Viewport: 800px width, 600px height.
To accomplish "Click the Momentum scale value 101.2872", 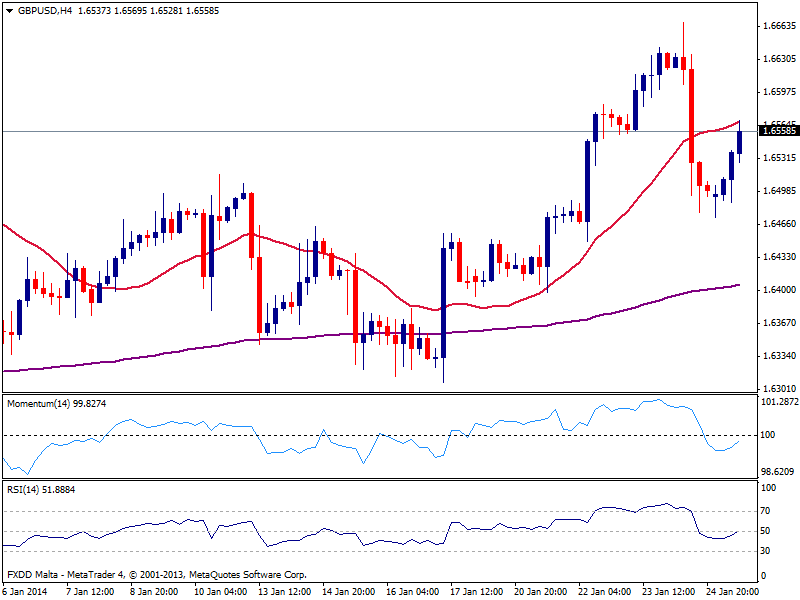I will coord(780,402).
